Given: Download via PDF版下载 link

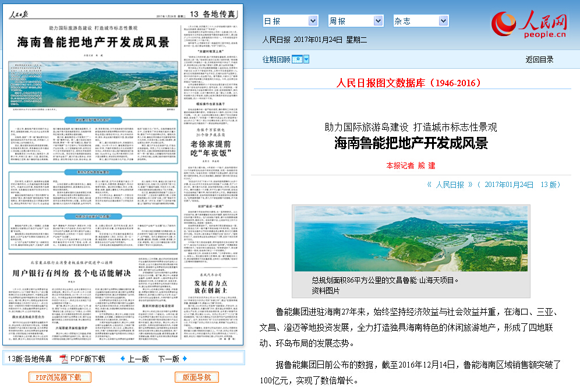Looking at the screenshot, I should [x=88, y=359].
